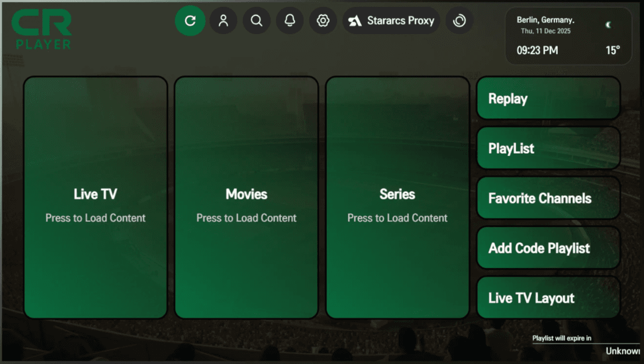The width and height of the screenshot is (644, 364).
Task: Click the sync icon right of Stararcs Proxy
Action: [460, 21]
